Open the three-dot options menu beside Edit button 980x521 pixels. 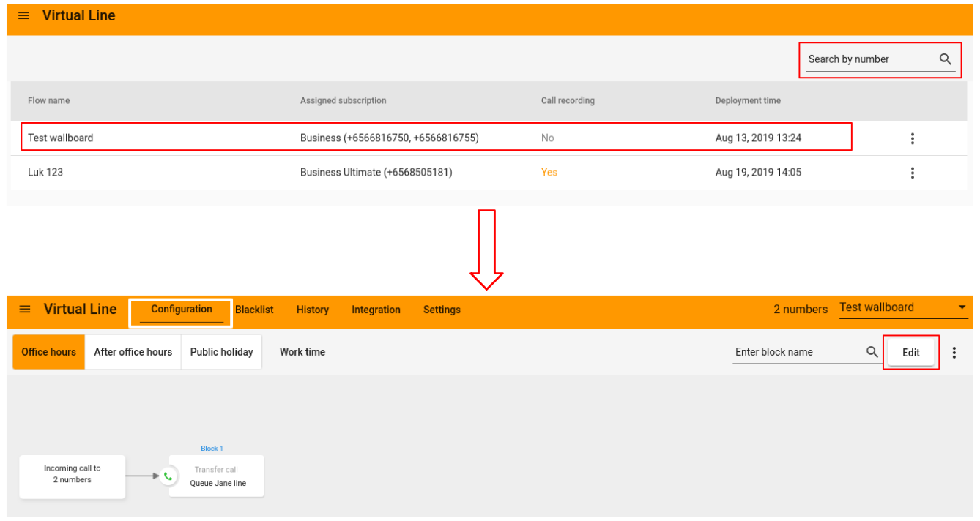point(954,353)
